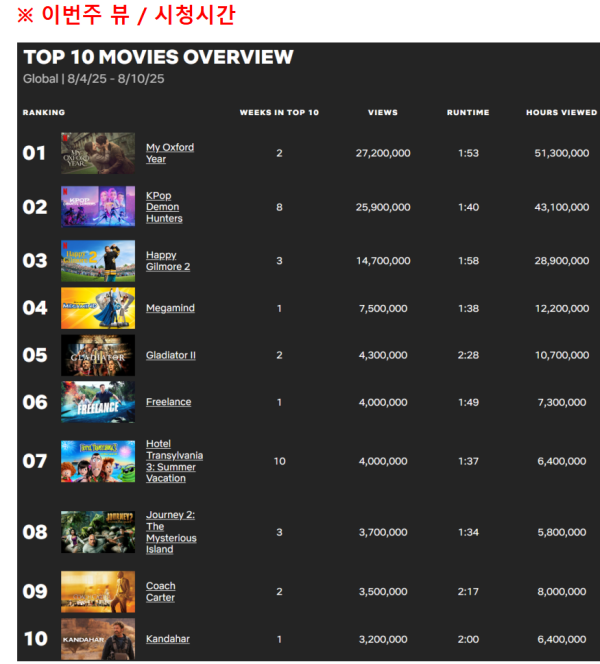Click the 3,200,000 views value
600x664 pixels.
[x=383, y=639]
